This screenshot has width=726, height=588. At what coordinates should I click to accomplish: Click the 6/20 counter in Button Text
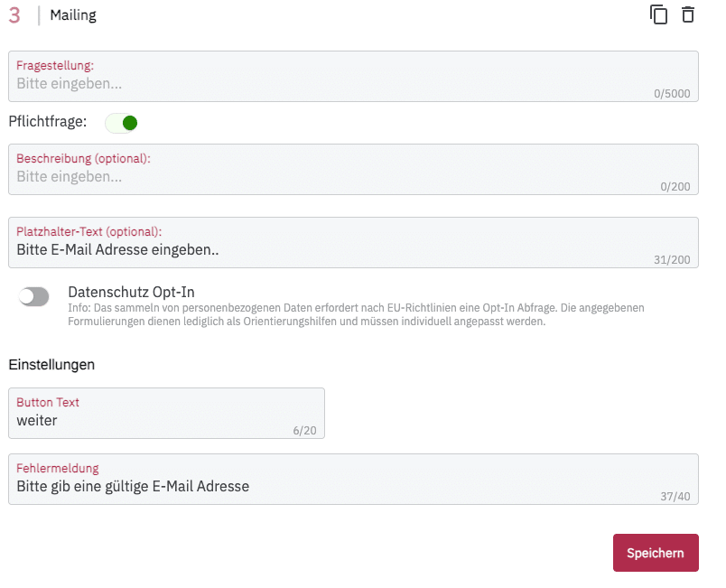pos(304,431)
